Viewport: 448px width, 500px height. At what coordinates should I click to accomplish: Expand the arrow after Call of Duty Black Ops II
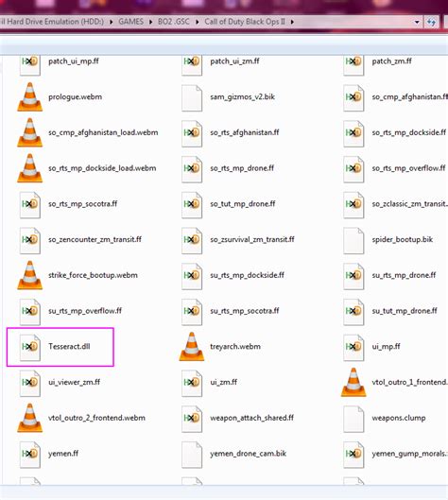292,22
